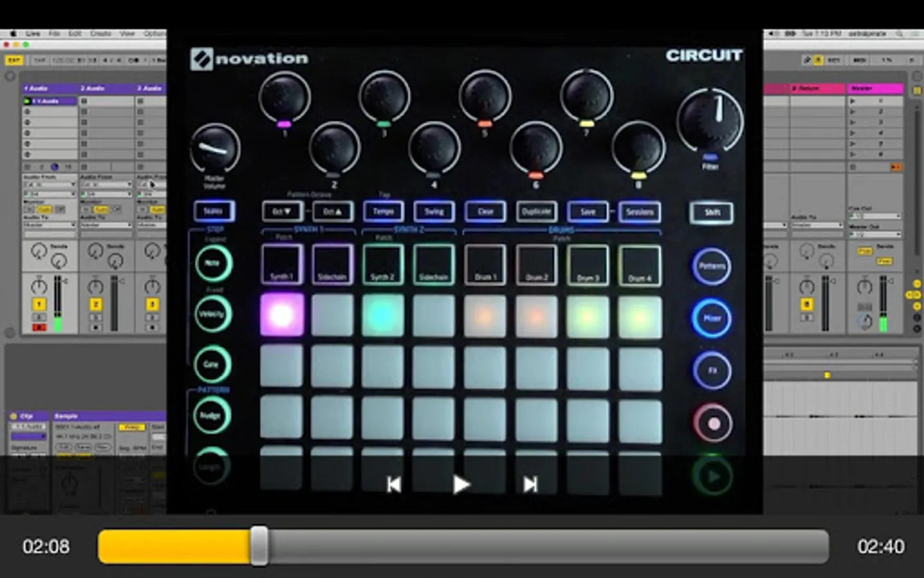This screenshot has height=578, width=924.
Task: Skip to previous video chapter
Action: click(x=393, y=484)
